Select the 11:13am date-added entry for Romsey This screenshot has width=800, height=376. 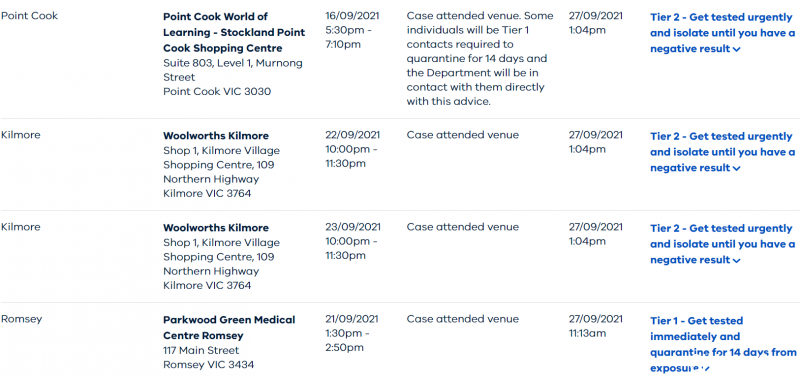click(x=587, y=334)
